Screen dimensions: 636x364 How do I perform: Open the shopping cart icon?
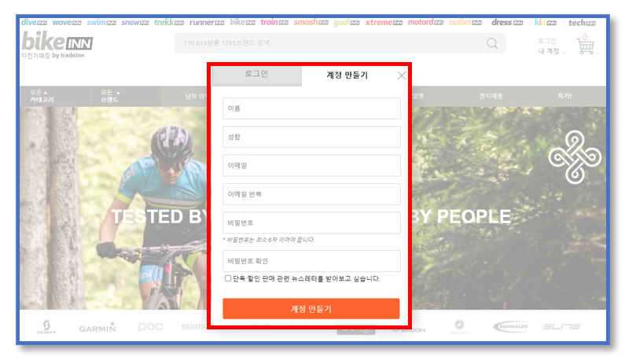click(586, 46)
